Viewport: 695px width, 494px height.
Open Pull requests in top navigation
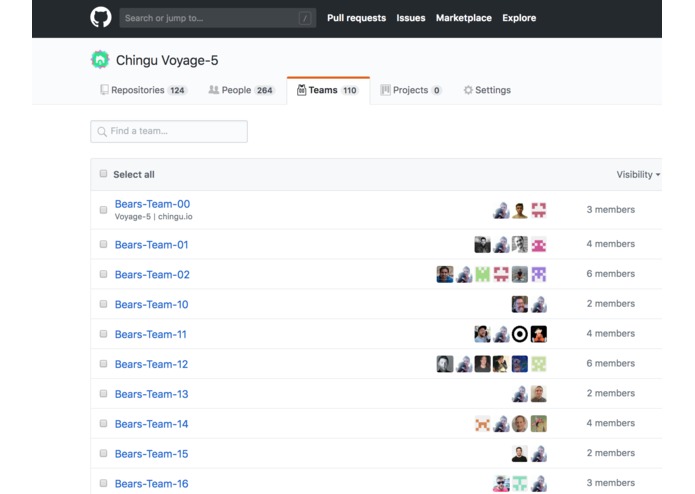point(356,18)
